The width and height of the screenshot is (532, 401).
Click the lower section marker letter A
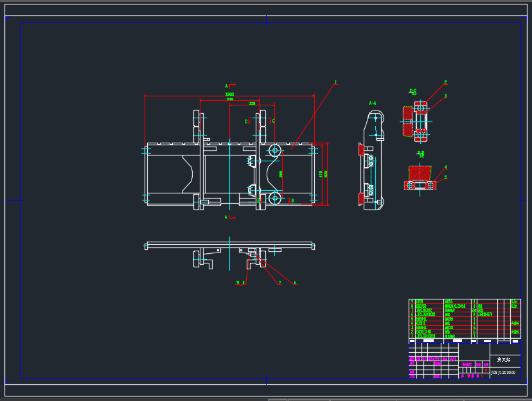[x=226, y=217]
